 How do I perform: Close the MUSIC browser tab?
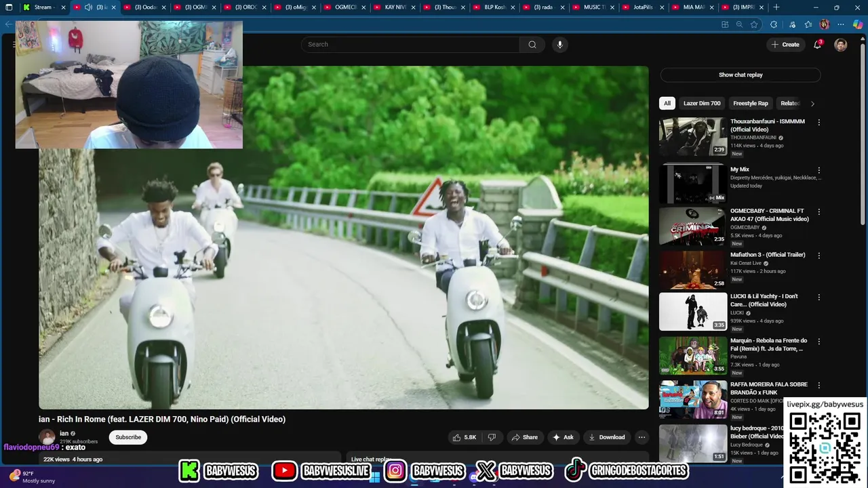tap(614, 7)
